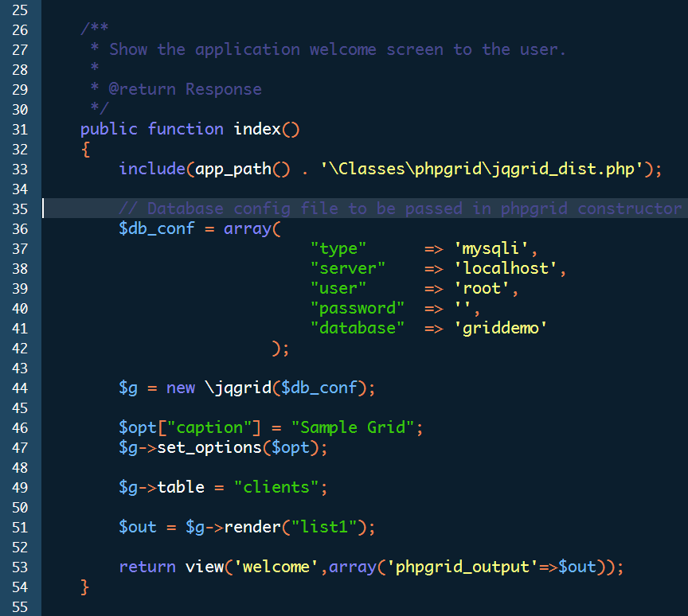
Task: Click the "password" key in the config array
Action: coord(358,308)
